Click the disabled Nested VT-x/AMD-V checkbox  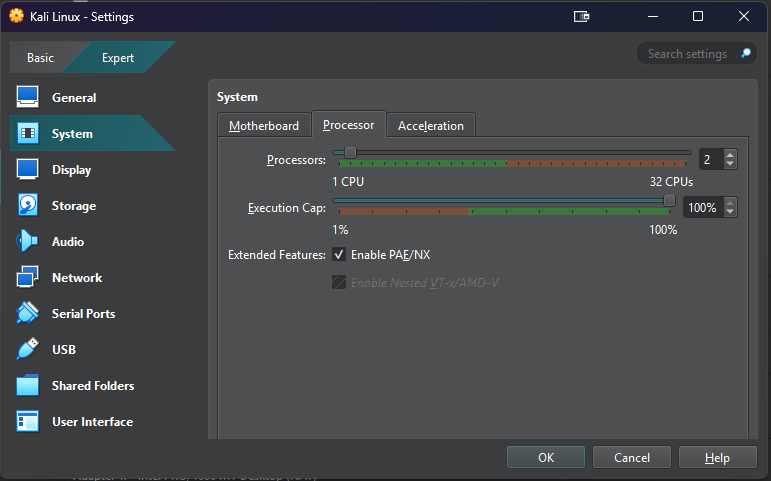tap(339, 282)
